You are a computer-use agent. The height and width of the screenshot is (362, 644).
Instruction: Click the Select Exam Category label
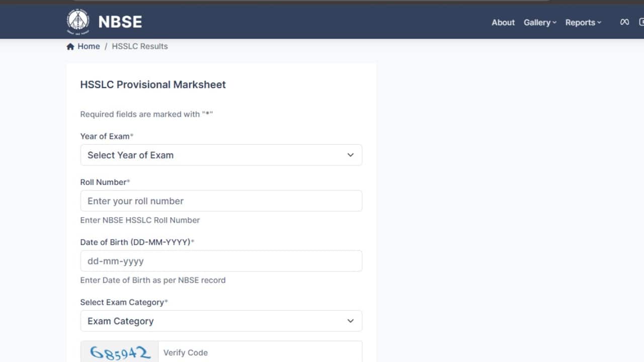124,302
